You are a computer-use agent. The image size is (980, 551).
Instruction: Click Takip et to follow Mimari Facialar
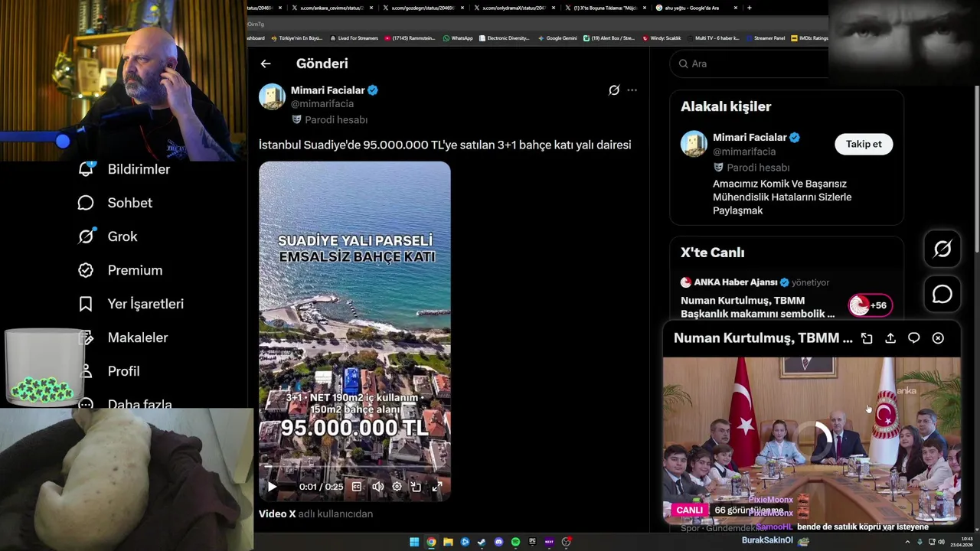(864, 144)
